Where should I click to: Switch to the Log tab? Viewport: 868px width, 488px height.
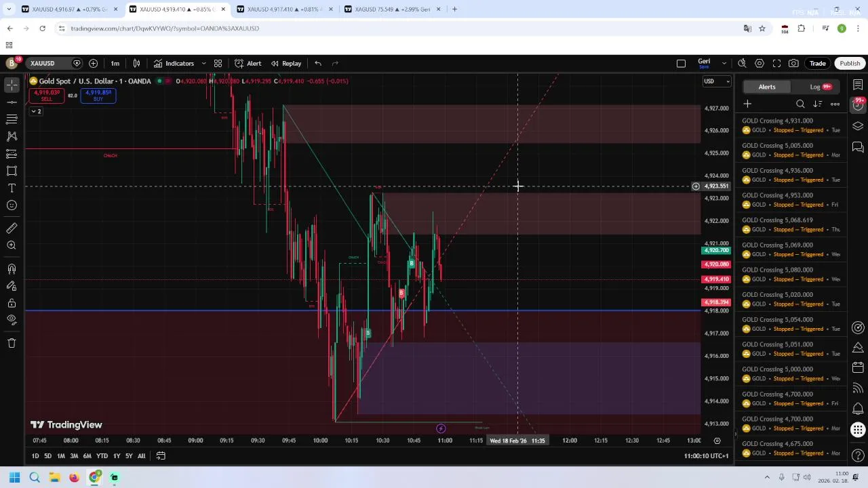tap(821, 87)
